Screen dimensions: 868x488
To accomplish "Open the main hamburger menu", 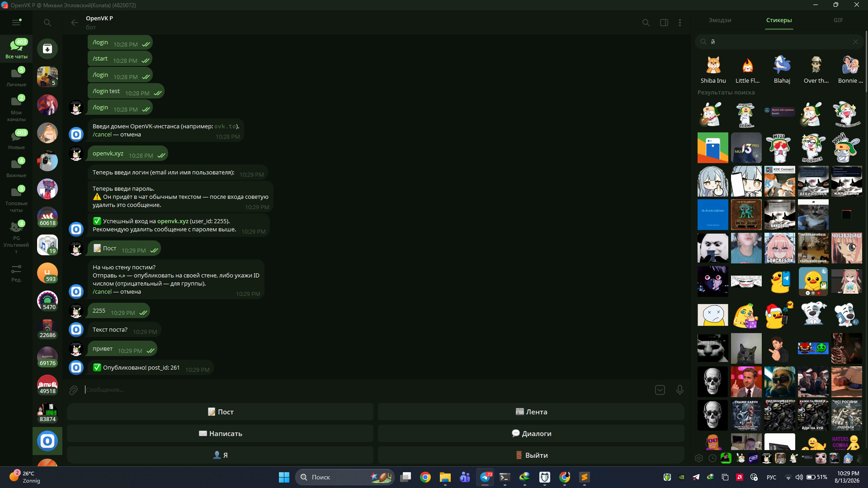I will tap(16, 23).
